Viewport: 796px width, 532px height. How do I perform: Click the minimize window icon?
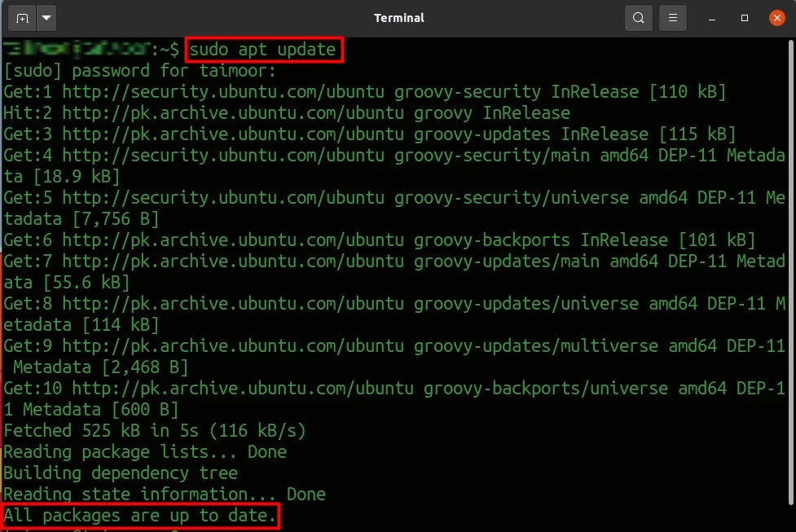pyautogui.click(x=710, y=17)
